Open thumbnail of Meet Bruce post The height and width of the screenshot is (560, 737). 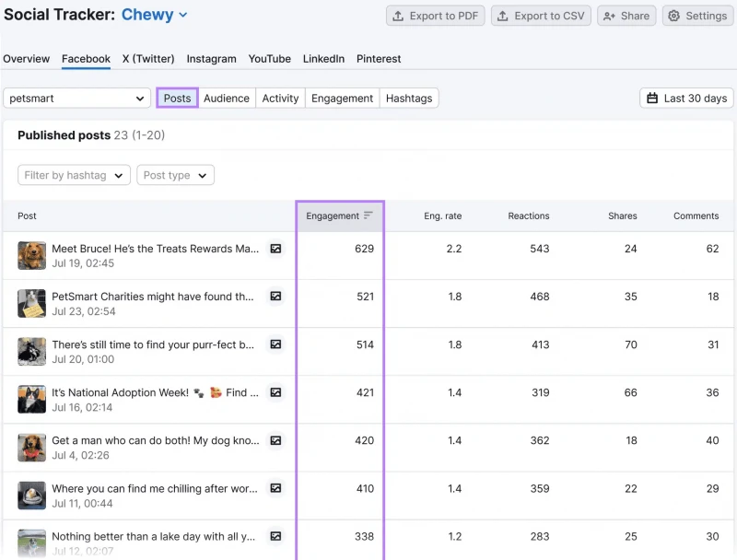pos(32,255)
